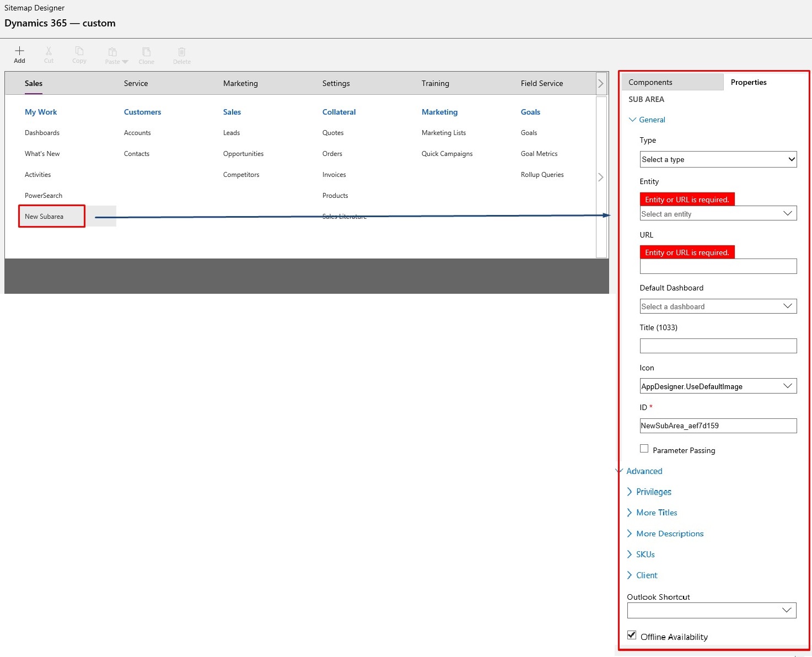
Task: Select the Activities subarea
Action: [x=37, y=175]
